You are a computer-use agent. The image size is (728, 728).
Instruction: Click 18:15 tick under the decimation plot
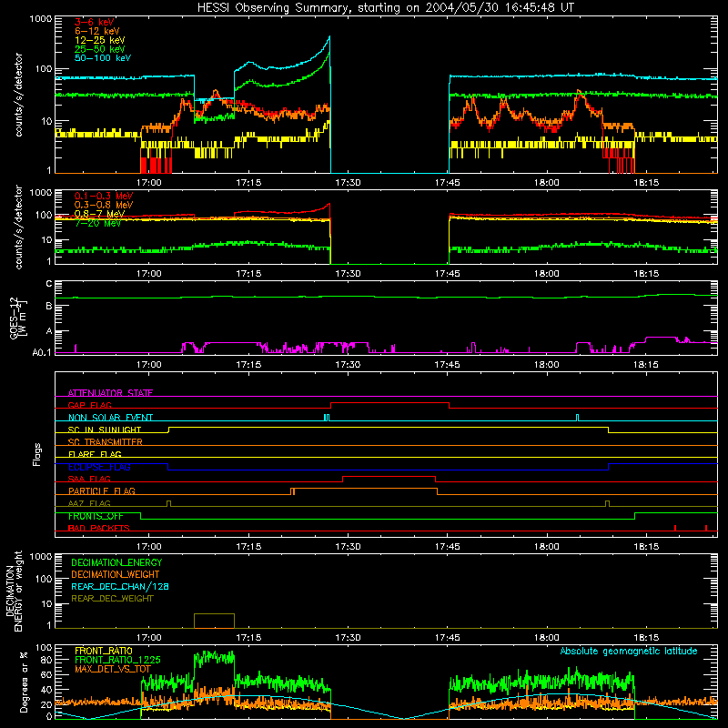(646, 638)
